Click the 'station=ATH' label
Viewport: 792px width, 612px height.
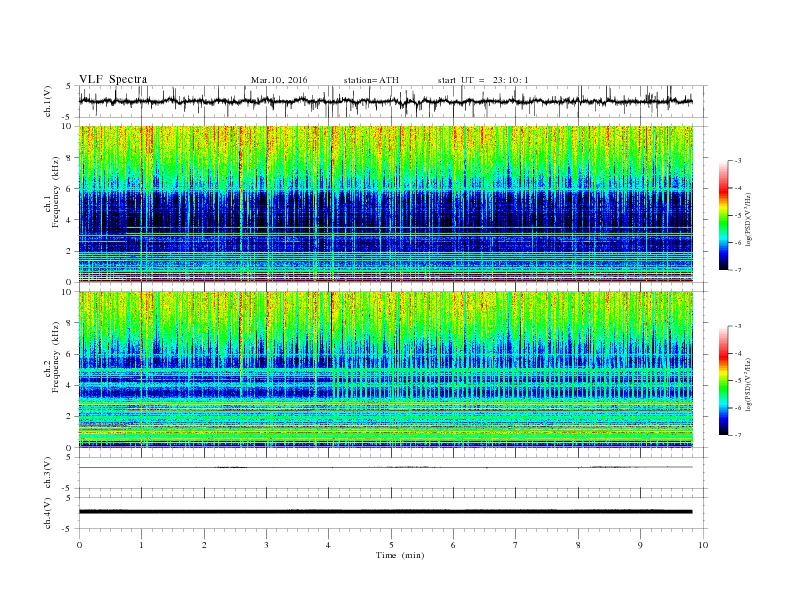(x=371, y=80)
